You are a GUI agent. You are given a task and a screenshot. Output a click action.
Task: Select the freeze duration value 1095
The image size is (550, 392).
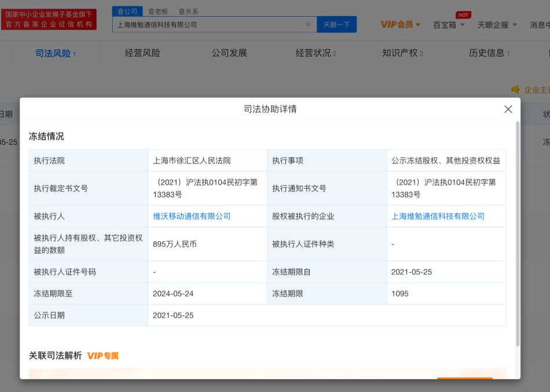click(400, 294)
